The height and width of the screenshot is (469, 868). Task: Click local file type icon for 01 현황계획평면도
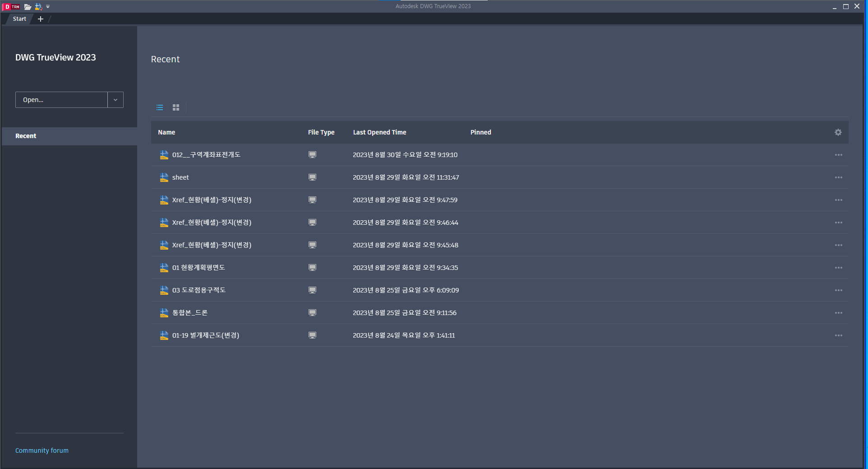pos(312,268)
